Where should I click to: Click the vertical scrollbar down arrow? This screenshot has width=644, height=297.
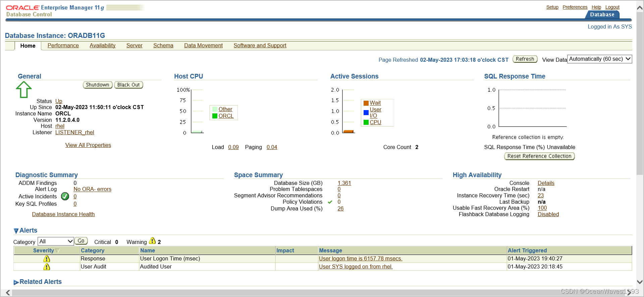click(640, 282)
